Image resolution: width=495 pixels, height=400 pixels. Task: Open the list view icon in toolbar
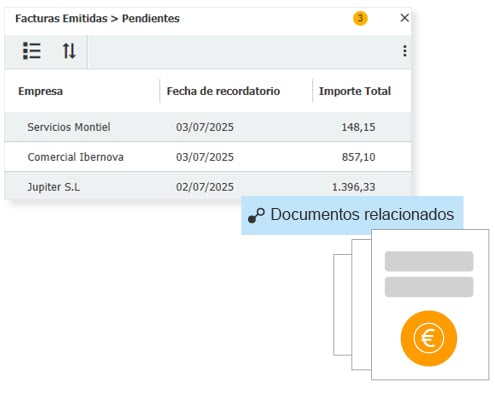[x=32, y=51]
